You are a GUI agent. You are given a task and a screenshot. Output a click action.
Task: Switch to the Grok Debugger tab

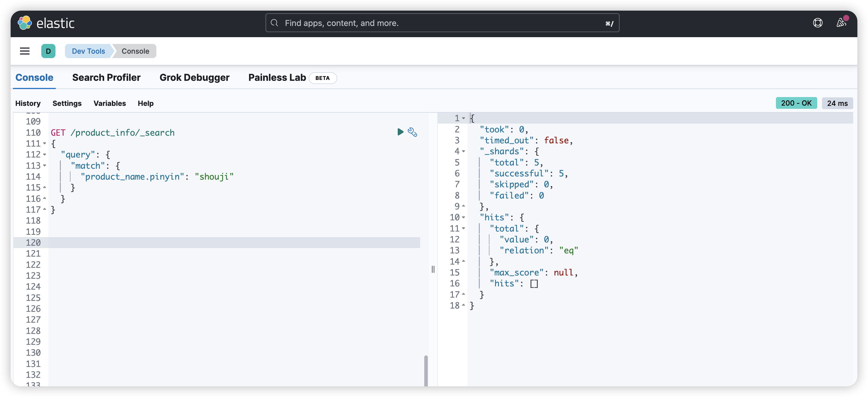click(x=194, y=78)
